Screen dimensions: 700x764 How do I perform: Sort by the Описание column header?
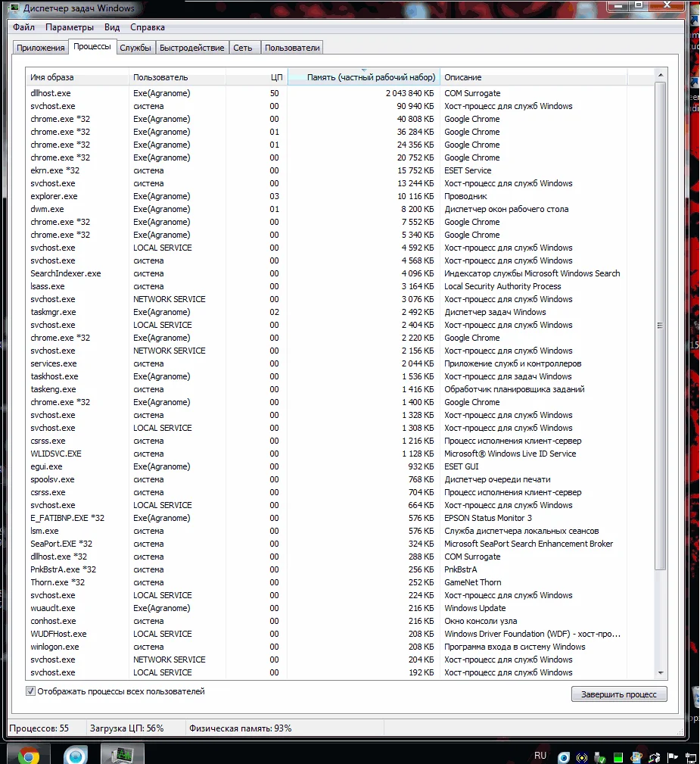(534, 77)
